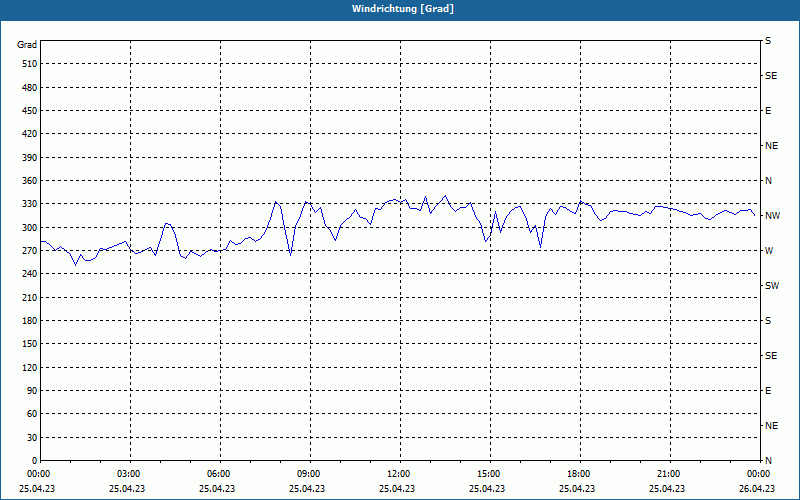Viewport: 800px width, 500px height.
Task: Select the 330 y-axis label
Action: [x=30, y=204]
